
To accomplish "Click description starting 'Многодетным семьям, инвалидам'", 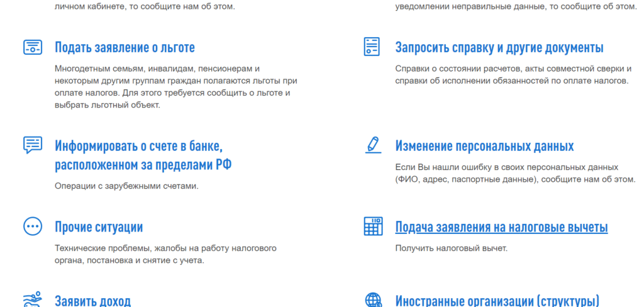I will (176, 87).
